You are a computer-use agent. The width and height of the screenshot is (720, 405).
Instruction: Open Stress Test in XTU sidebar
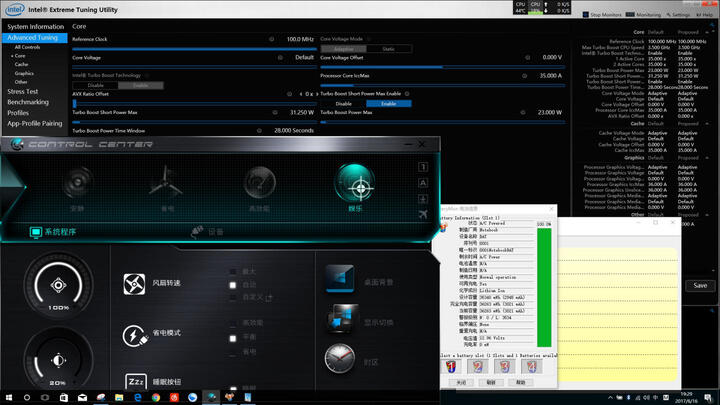[22, 91]
